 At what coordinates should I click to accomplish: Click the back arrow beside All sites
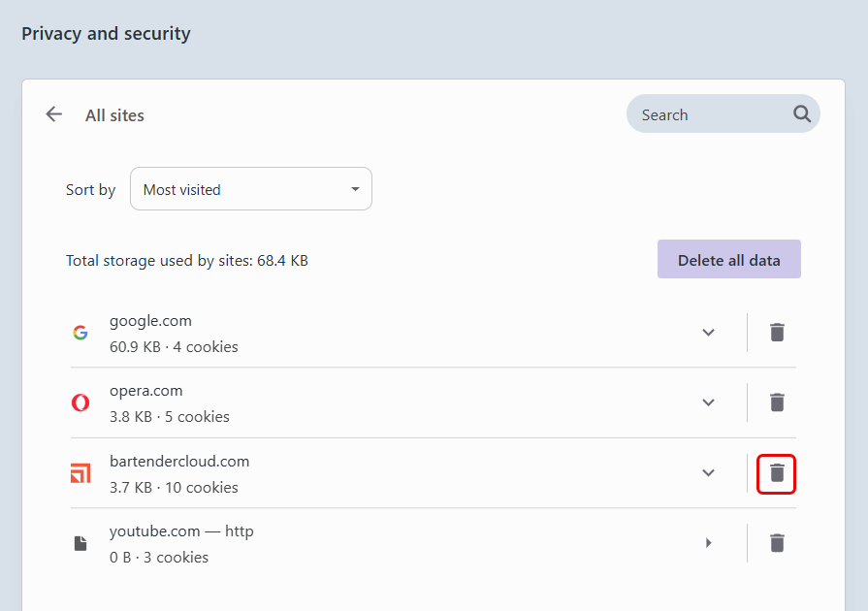tap(53, 114)
